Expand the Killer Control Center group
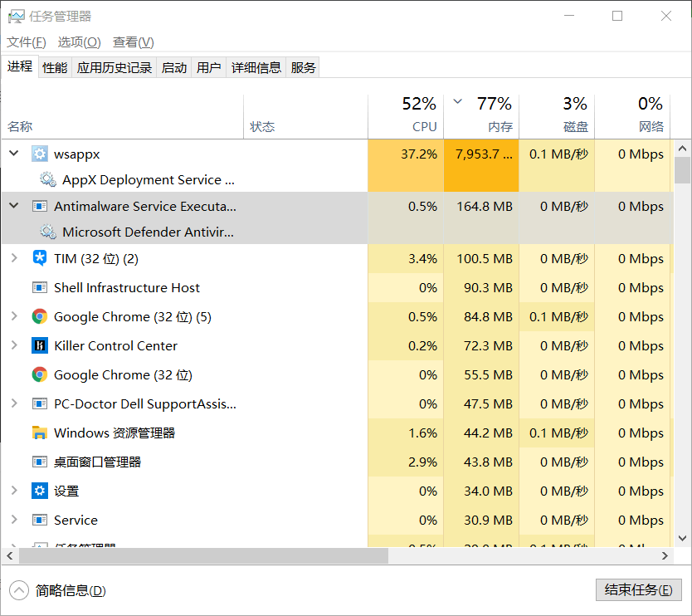The width and height of the screenshot is (692, 616). click(x=14, y=345)
